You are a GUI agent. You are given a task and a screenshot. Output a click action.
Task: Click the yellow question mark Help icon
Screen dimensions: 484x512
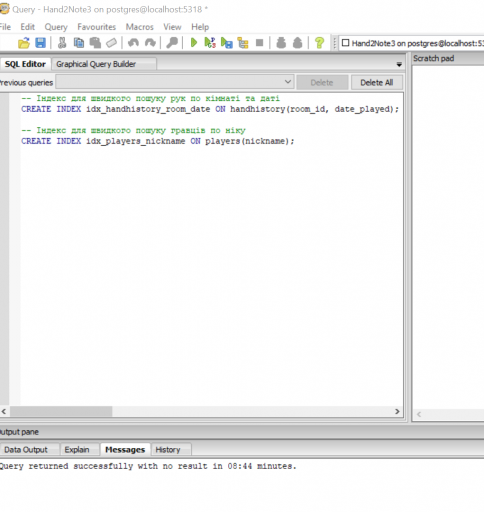319,43
